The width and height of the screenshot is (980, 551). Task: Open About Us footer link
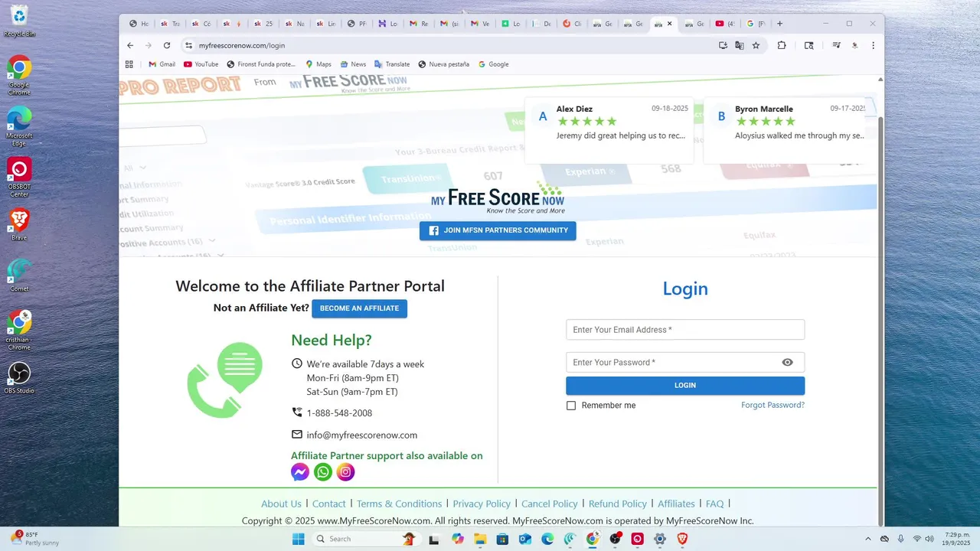pyautogui.click(x=281, y=504)
